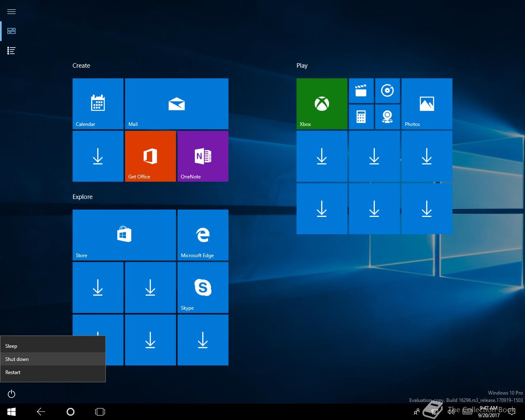Select Shut down in power menu

(53, 359)
